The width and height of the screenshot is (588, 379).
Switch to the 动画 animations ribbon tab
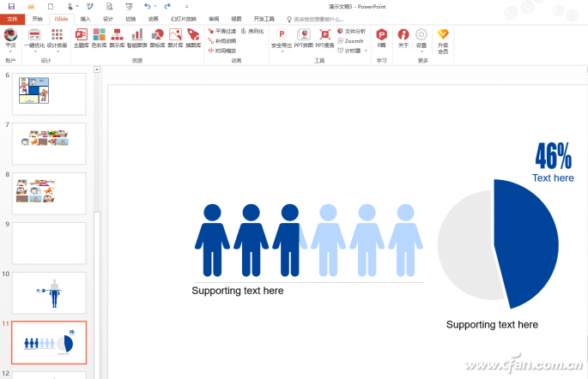(153, 19)
